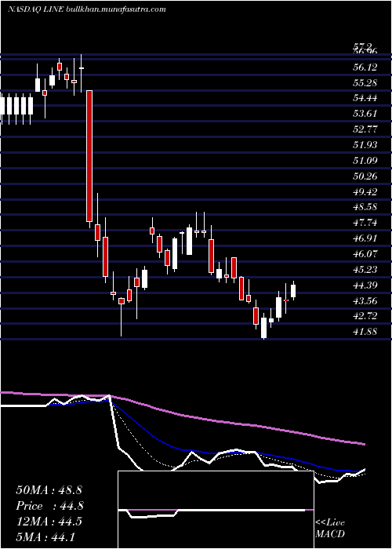
Task: Click the 50.26 price axis label
Action: coord(365,176)
